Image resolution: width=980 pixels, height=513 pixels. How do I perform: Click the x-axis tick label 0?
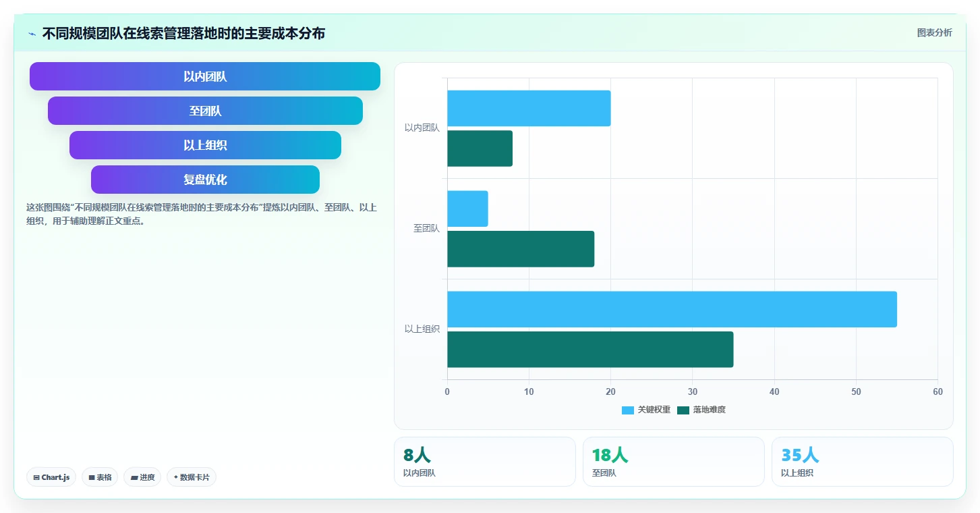[447, 391]
